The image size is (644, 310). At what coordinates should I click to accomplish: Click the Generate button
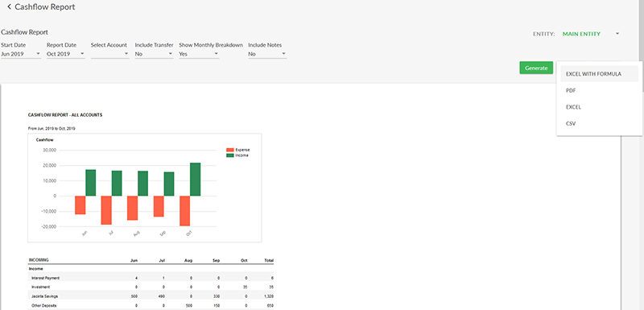pyautogui.click(x=536, y=68)
